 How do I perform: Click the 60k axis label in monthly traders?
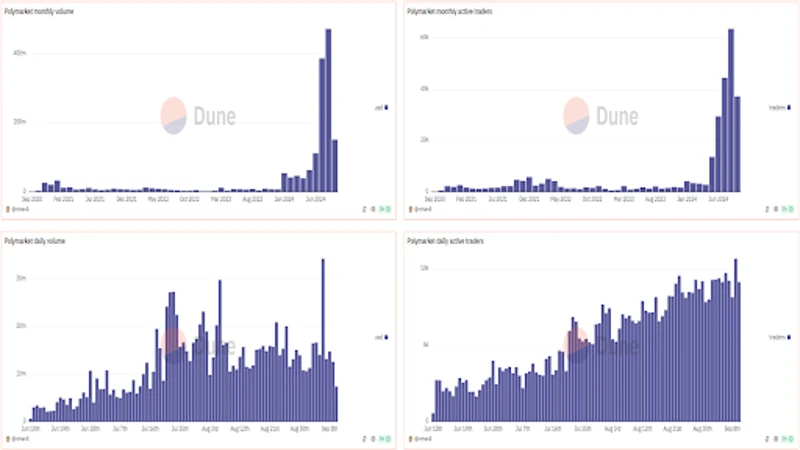coord(424,37)
